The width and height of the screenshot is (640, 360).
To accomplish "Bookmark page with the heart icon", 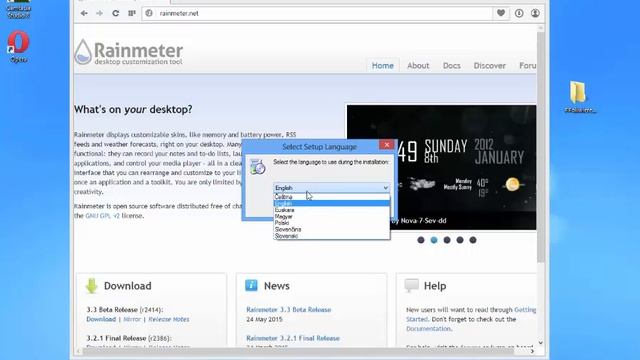I will (501, 13).
